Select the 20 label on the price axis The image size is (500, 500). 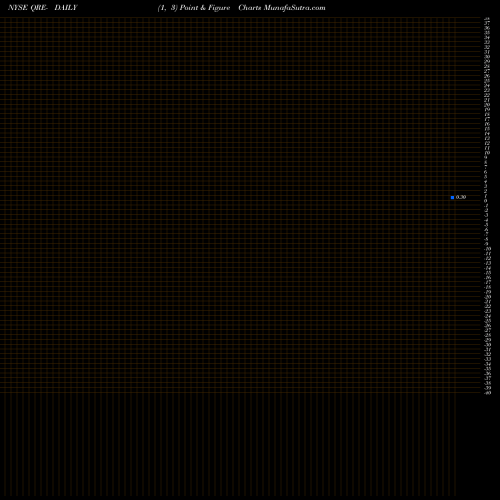pyautogui.click(x=487, y=105)
